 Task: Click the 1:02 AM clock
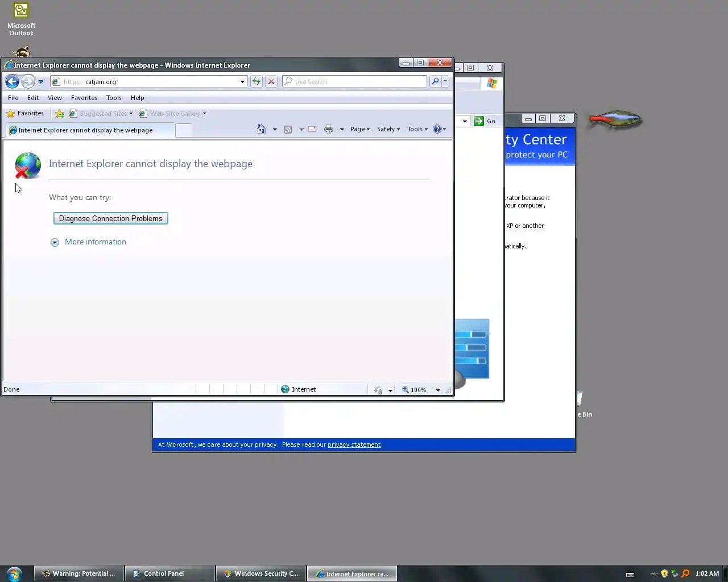pos(707,573)
